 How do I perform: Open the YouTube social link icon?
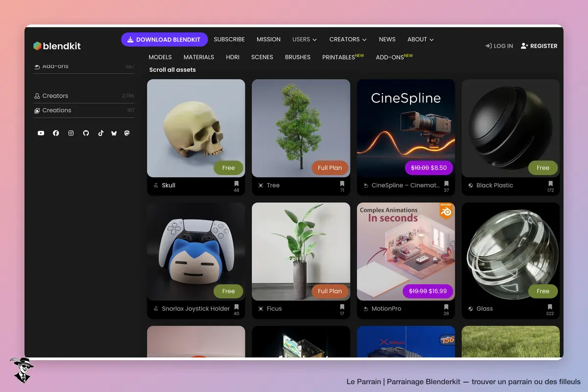point(41,133)
